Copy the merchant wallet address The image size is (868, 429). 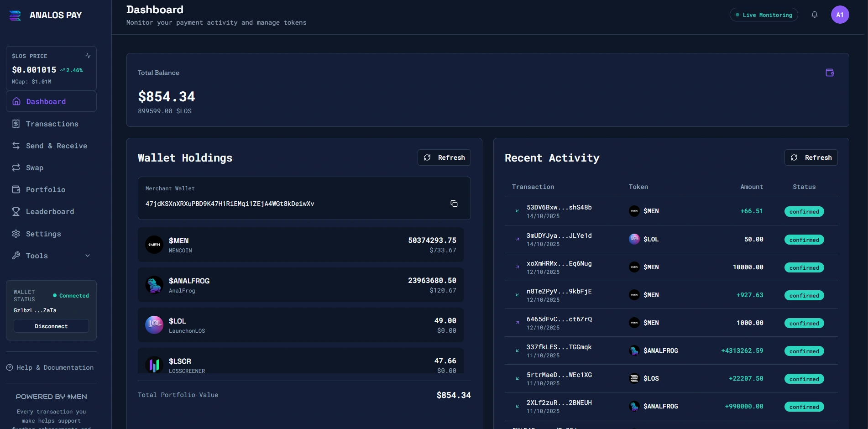click(x=454, y=204)
